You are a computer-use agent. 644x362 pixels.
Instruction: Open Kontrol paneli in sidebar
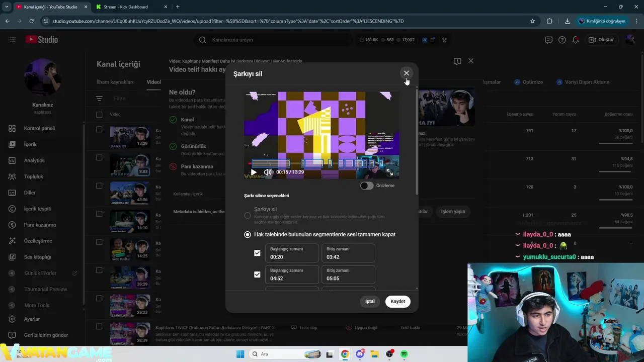tap(39, 128)
